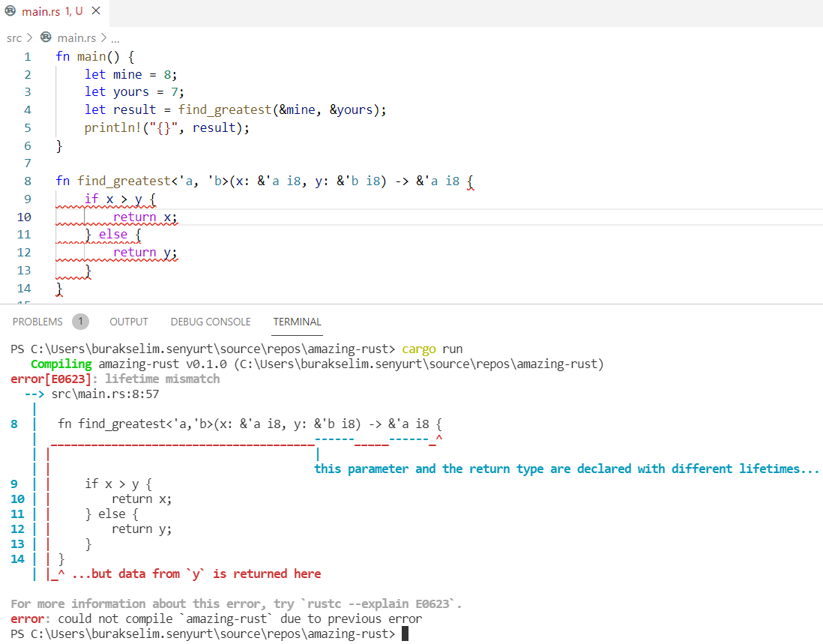Place cursor on the find_greatest call on line 4
Image resolution: width=823 pixels, height=644 pixels.
tap(224, 109)
